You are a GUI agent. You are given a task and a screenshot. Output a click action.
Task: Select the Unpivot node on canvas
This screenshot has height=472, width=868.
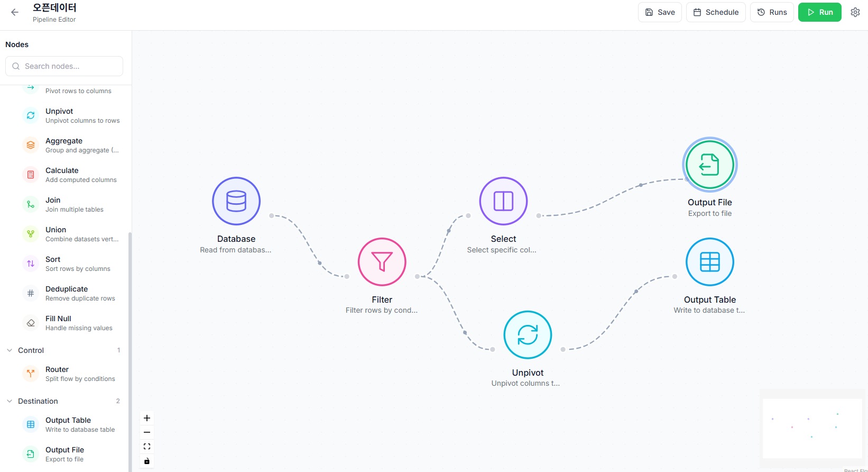tap(528, 335)
